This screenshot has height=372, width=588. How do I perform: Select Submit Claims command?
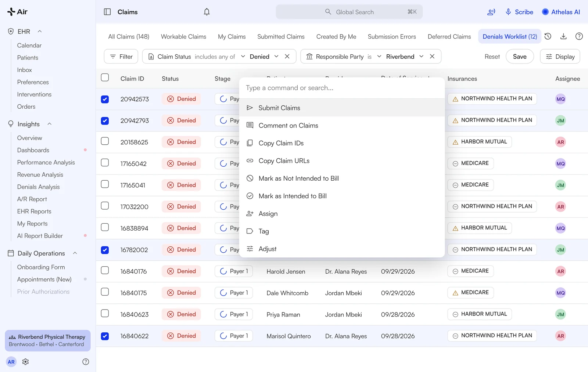tap(342, 108)
